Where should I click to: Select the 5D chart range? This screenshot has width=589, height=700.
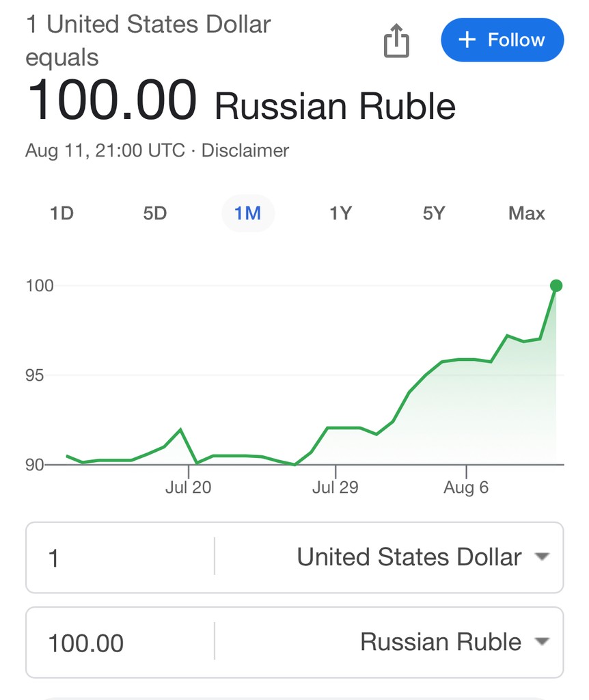pos(154,213)
